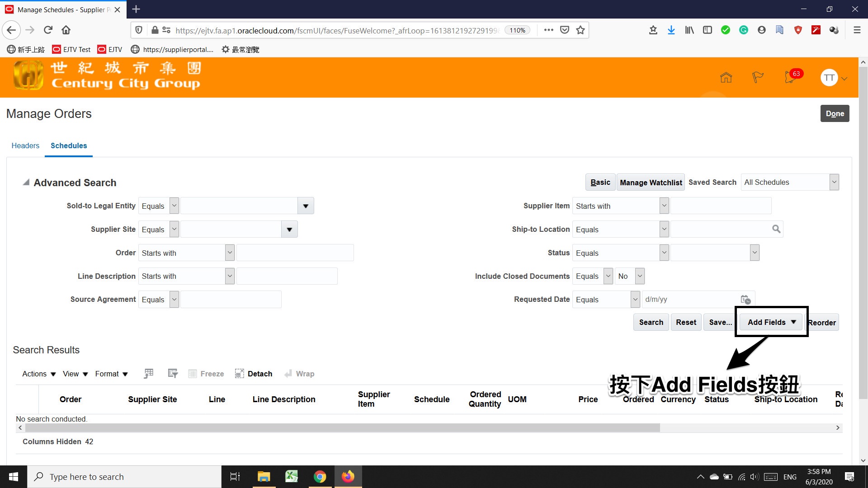Click the Freeze column button
Screen dimensions: 868x488
coord(206,374)
